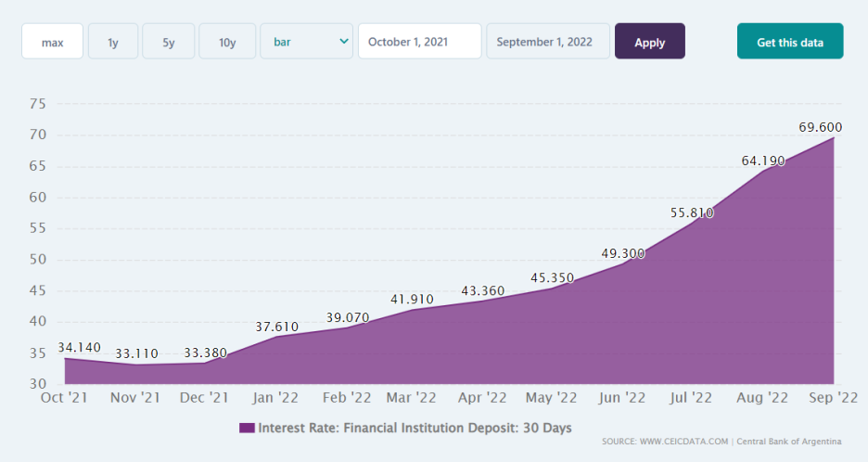Select the 5y time range button
Viewport: 868px width, 462px height.
[168, 41]
